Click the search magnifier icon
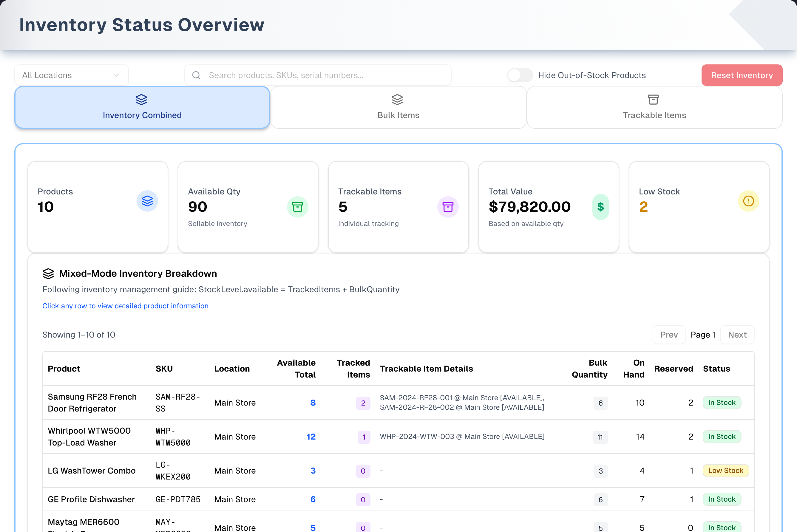The image size is (797, 532). [x=196, y=75]
